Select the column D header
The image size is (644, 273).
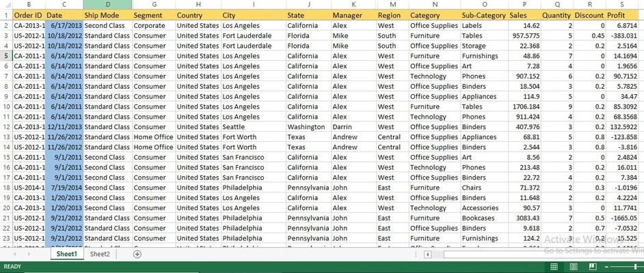pos(107,4)
